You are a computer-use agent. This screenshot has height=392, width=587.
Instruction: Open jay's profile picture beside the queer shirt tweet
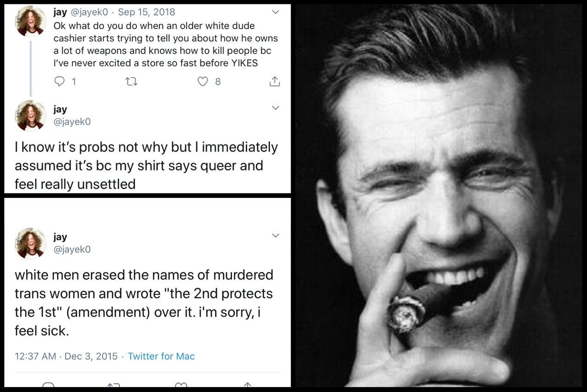[x=31, y=116]
